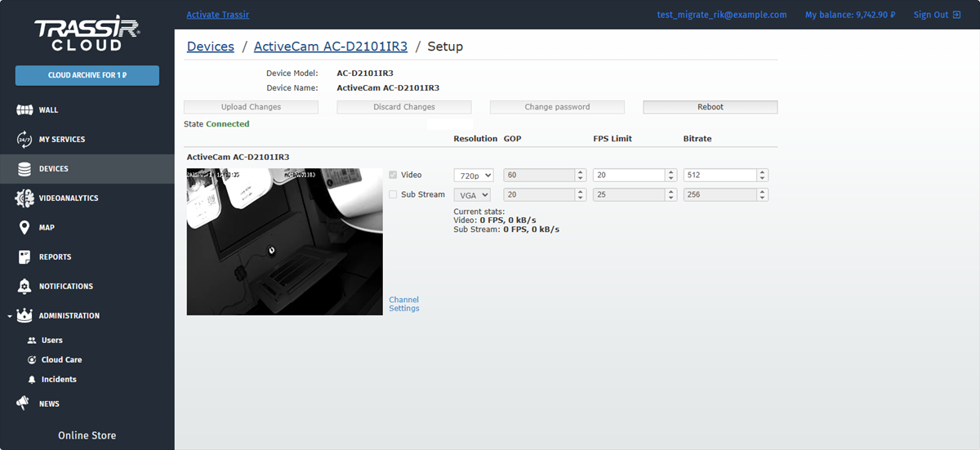Click the Devices database stack icon
This screenshot has width=980, height=450.
24,169
